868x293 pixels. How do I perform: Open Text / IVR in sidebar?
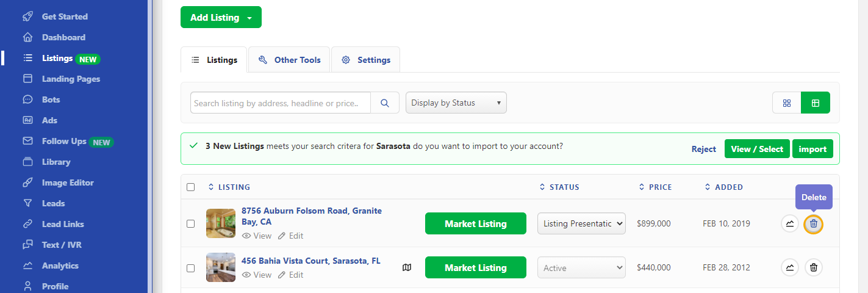62,245
